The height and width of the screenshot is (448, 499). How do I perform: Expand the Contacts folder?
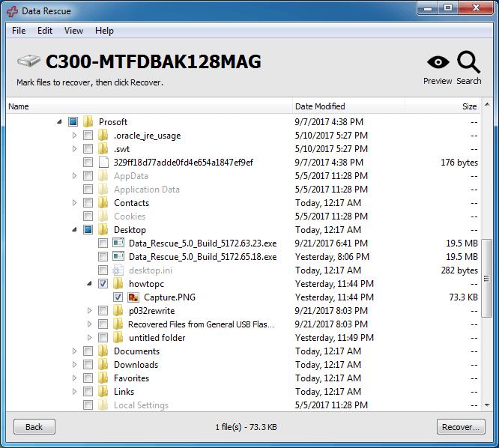tap(74, 203)
